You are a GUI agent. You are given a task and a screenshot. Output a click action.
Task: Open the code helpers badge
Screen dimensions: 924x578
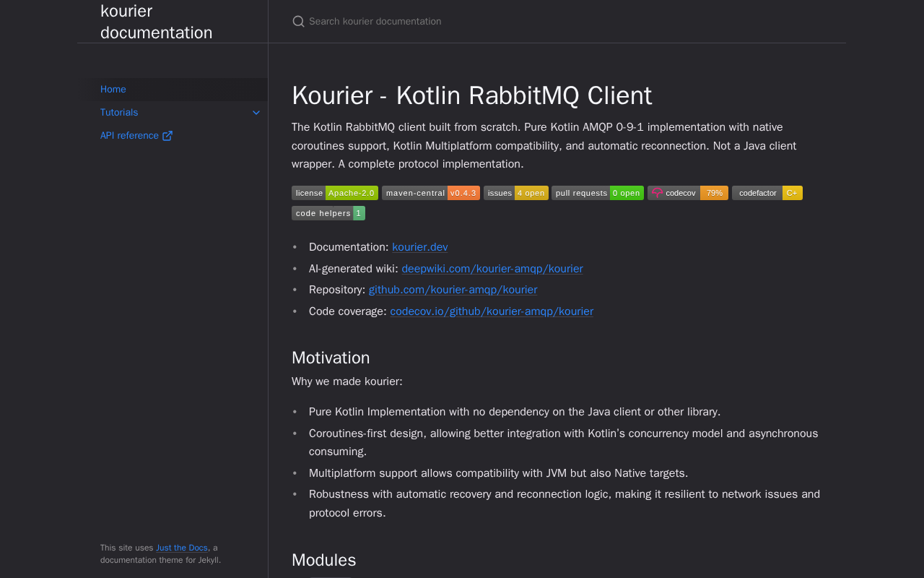click(x=328, y=213)
